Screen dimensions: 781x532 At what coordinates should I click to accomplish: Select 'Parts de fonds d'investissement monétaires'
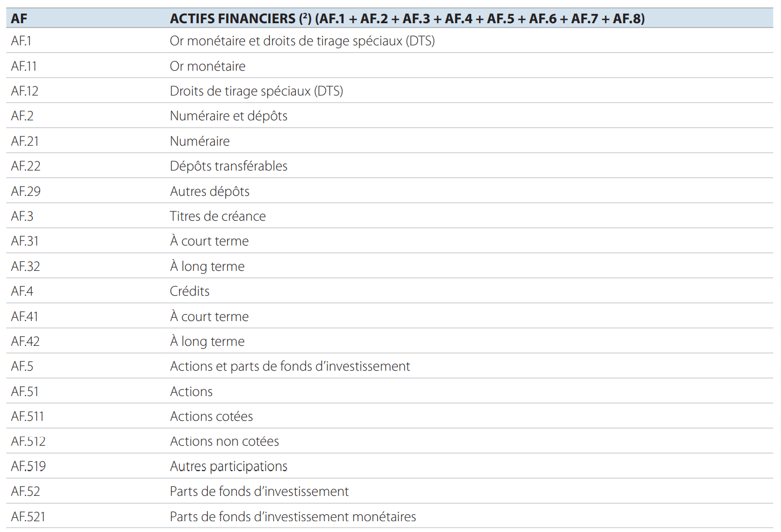(x=293, y=517)
